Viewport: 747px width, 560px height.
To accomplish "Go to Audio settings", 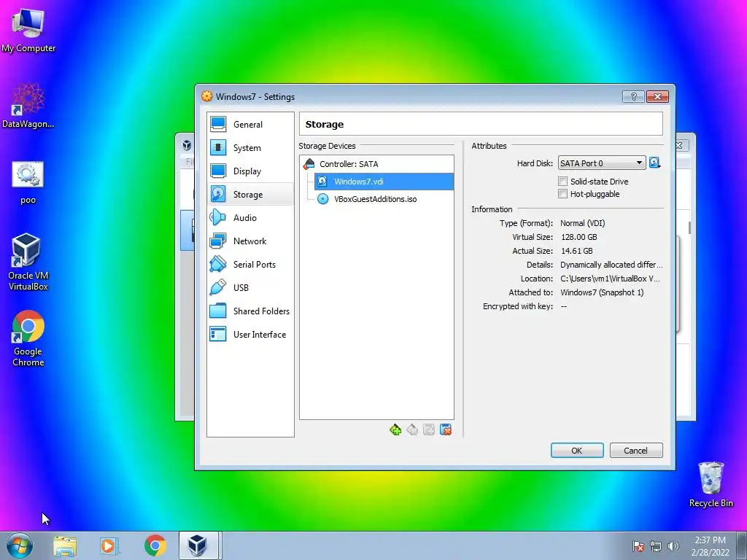I will [x=250, y=217].
